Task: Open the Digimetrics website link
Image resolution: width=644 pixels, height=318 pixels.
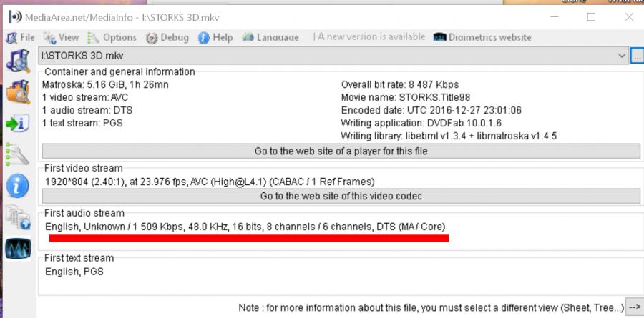Action: (482, 37)
